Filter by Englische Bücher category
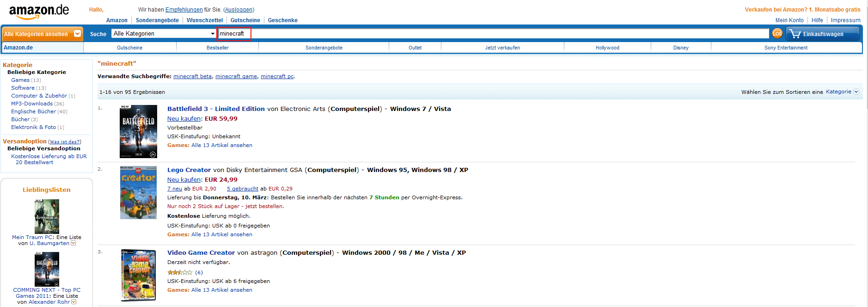This screenshot has width=868, height=307. pos(33,111)
